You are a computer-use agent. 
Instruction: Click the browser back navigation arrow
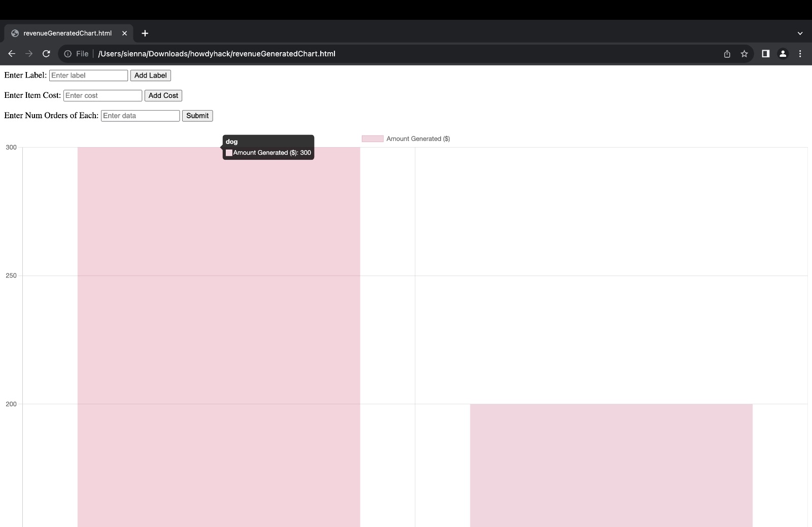pos(12,53)
